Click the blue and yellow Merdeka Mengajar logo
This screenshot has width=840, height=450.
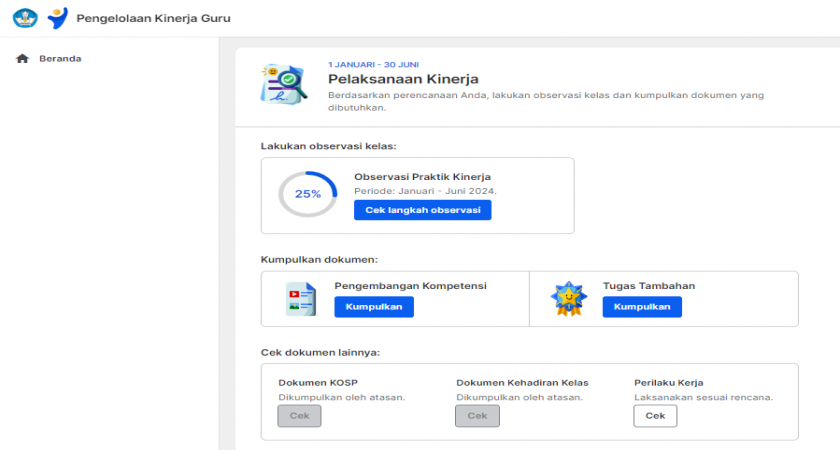pyautogui.click(x=58, y=18)
